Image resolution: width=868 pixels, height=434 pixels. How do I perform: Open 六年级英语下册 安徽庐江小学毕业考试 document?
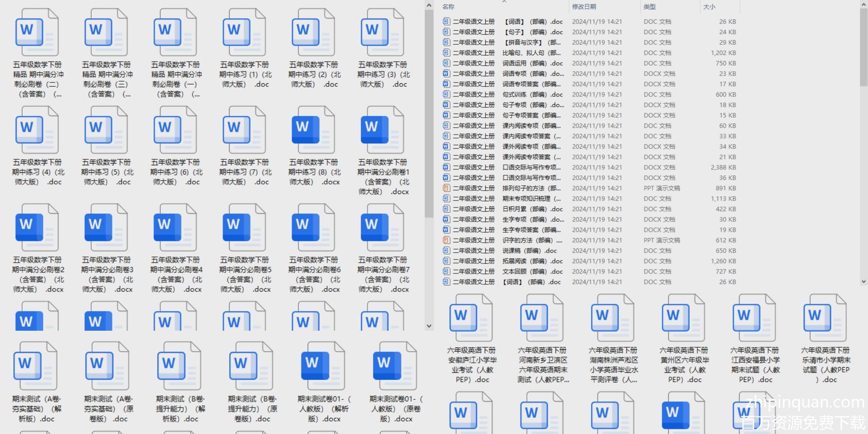471,318
